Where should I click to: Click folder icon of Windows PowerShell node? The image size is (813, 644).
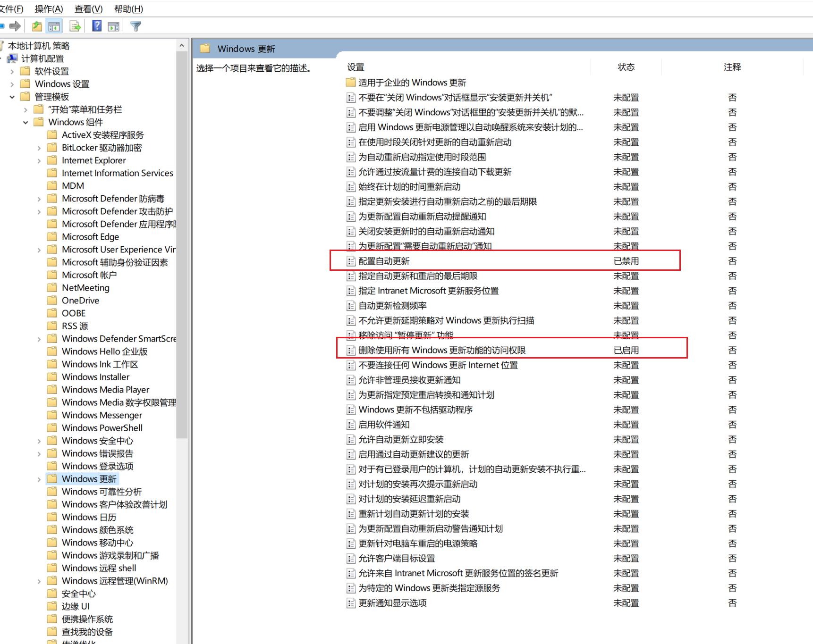pos(52,427)
